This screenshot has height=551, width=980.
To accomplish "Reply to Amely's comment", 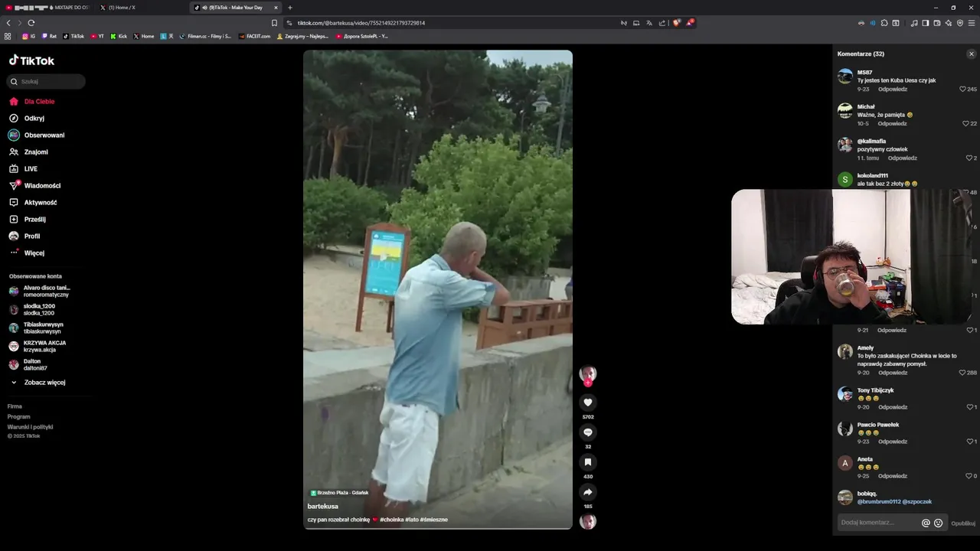I will pyautogui.click(x=892, y=373).
